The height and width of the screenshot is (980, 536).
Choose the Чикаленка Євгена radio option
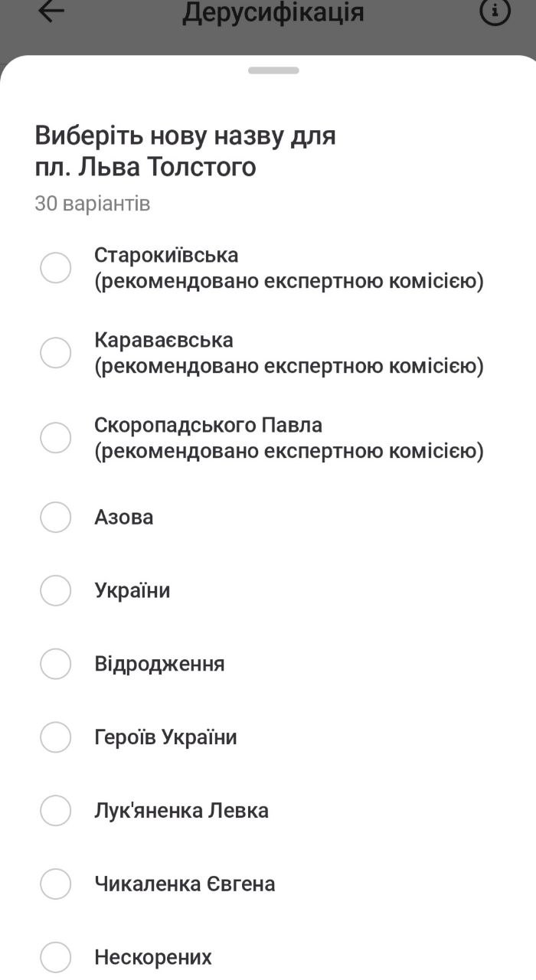(56, 884)
